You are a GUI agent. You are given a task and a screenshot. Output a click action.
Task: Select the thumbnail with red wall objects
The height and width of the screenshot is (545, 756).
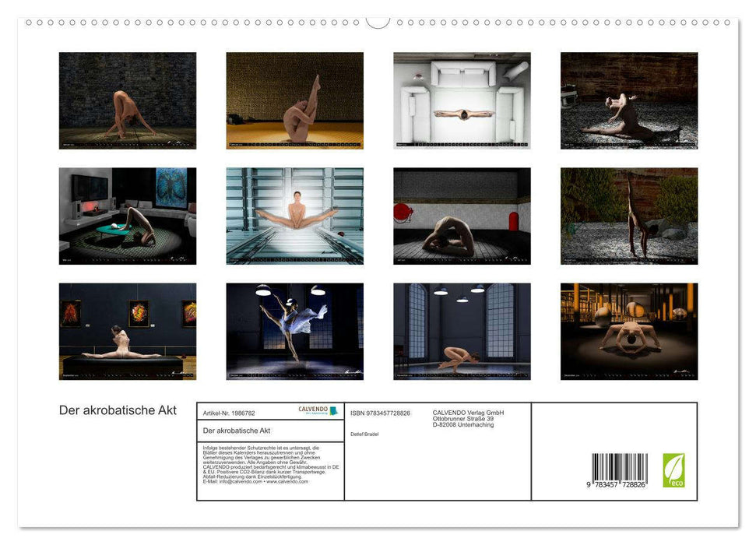(x=462, y=216)
